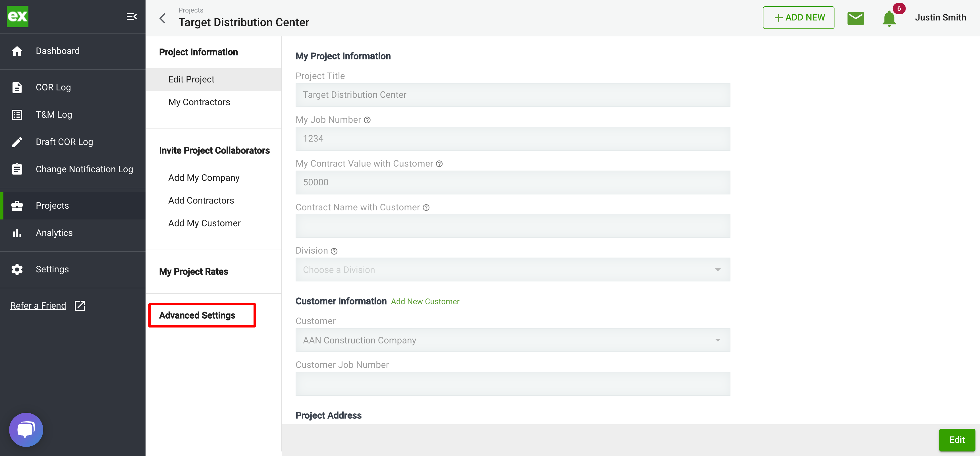980x456 pixels.
Task: Click the Draft COR Log pencil icon
Action: pyautogui.click(x=17, y=142)
